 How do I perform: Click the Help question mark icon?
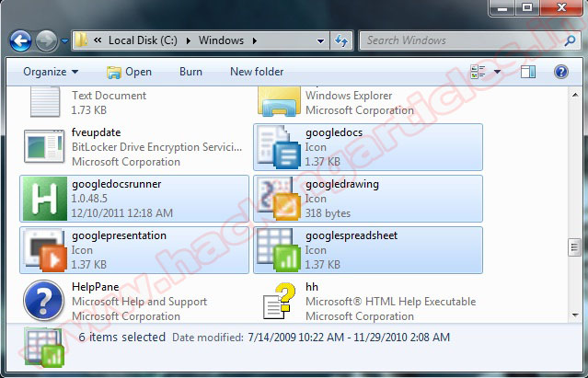[x=561, y=72]
